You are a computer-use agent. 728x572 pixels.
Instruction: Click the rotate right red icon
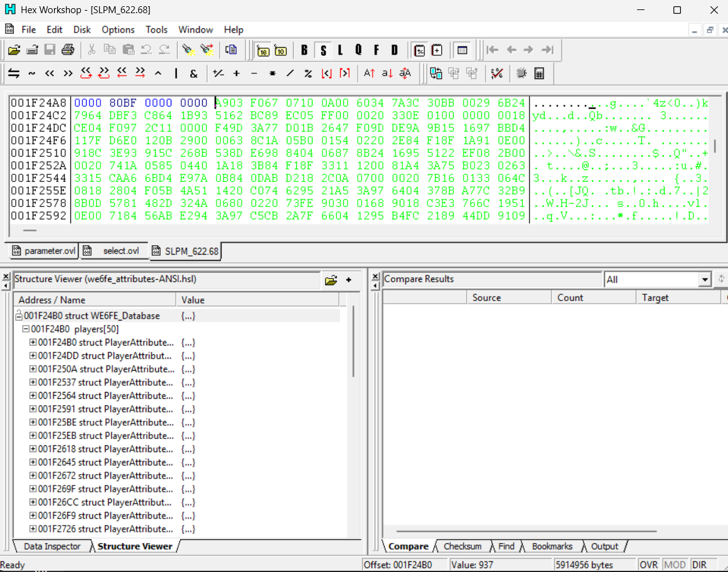point(104,73)
